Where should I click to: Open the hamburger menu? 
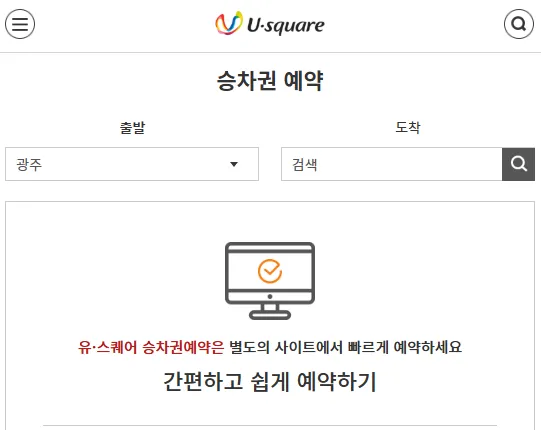[20, 24]
